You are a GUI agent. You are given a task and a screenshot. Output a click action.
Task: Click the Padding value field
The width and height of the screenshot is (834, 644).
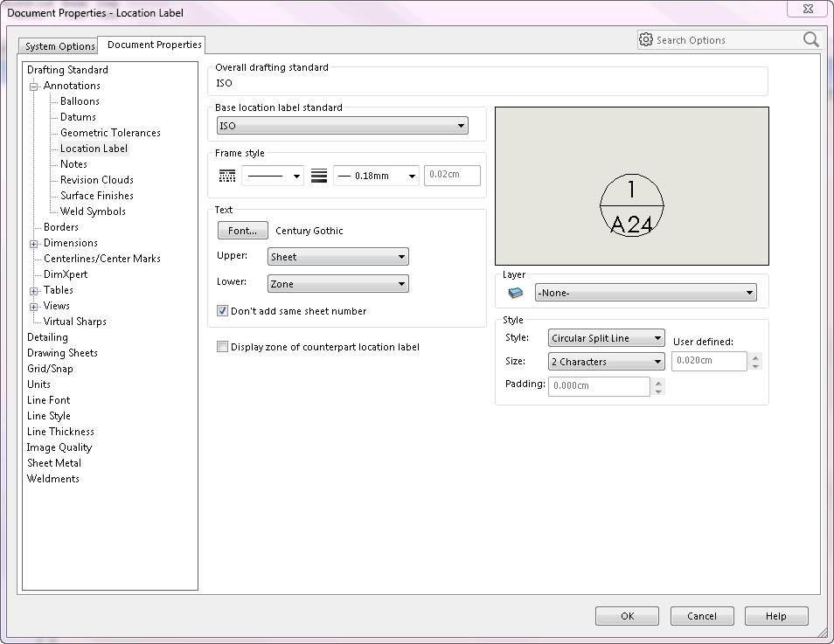pos(599,386)
